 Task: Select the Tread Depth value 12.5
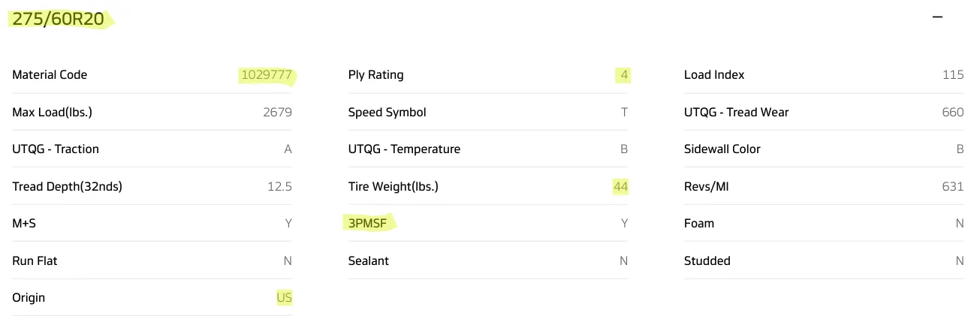279,186
